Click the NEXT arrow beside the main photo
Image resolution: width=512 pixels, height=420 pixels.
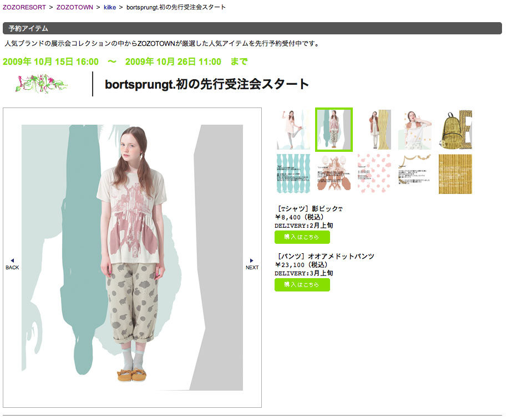tap(252, 264)
